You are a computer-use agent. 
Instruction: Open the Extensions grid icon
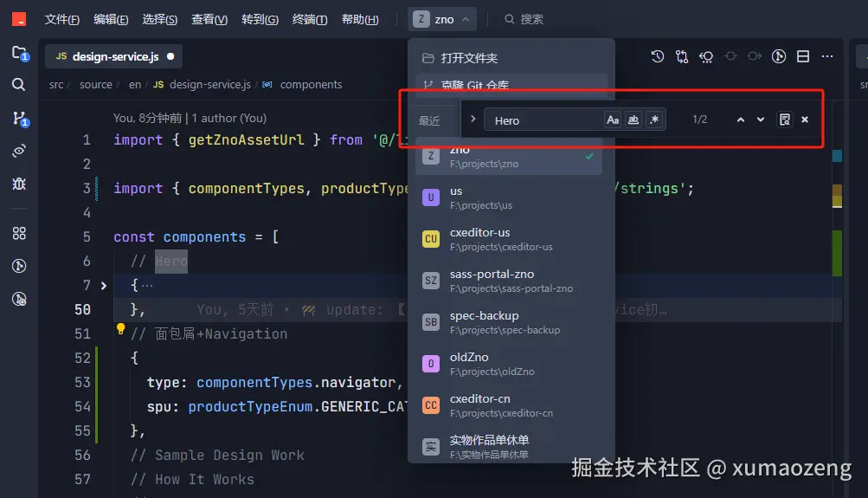click(x=19, y=233)
